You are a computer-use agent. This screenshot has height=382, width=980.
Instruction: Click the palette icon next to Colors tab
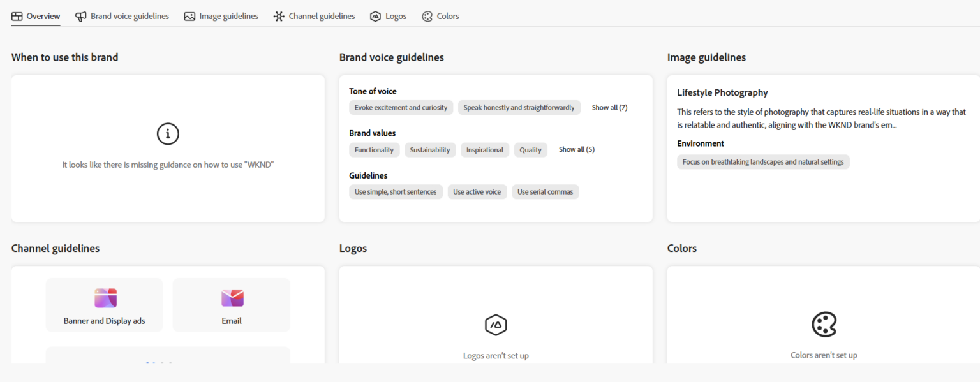(x=427, y=16)
